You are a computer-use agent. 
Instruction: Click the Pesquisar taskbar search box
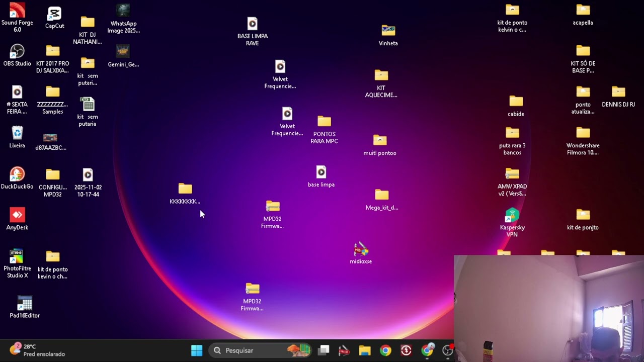pos(261,350)
